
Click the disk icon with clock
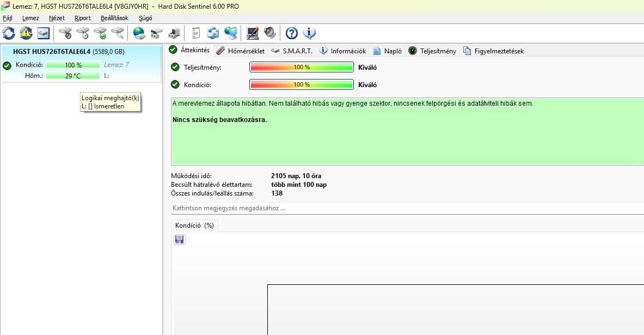83,33
